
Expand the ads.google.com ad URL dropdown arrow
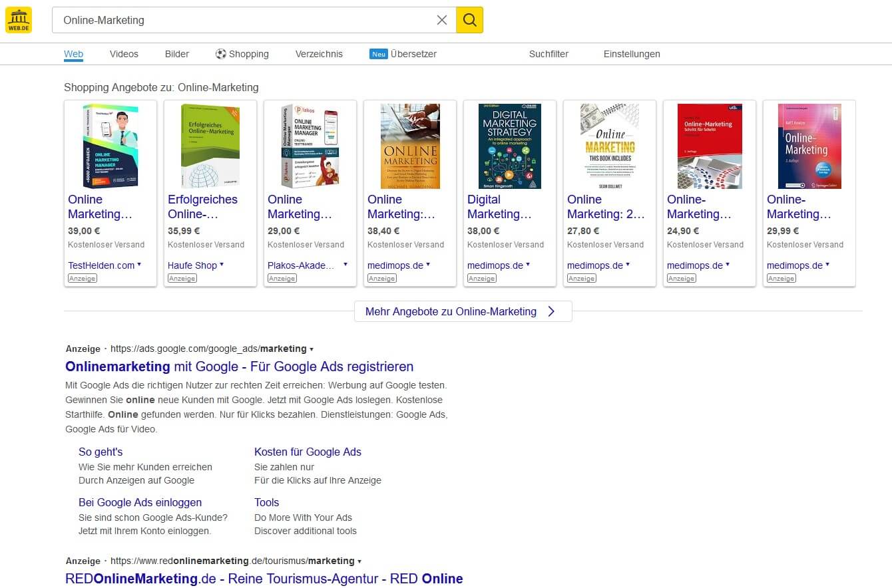point(312,349)
